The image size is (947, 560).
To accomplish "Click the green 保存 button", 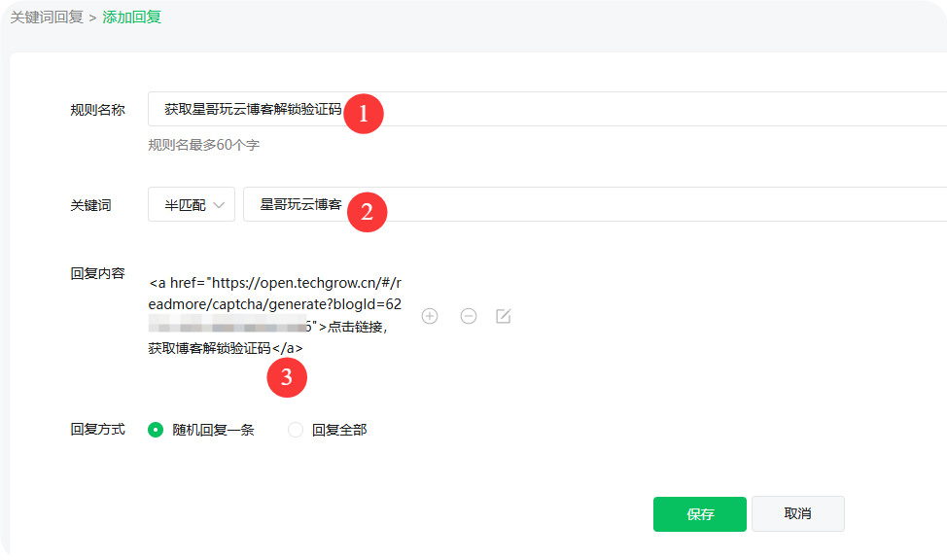I will pos(699,513).
